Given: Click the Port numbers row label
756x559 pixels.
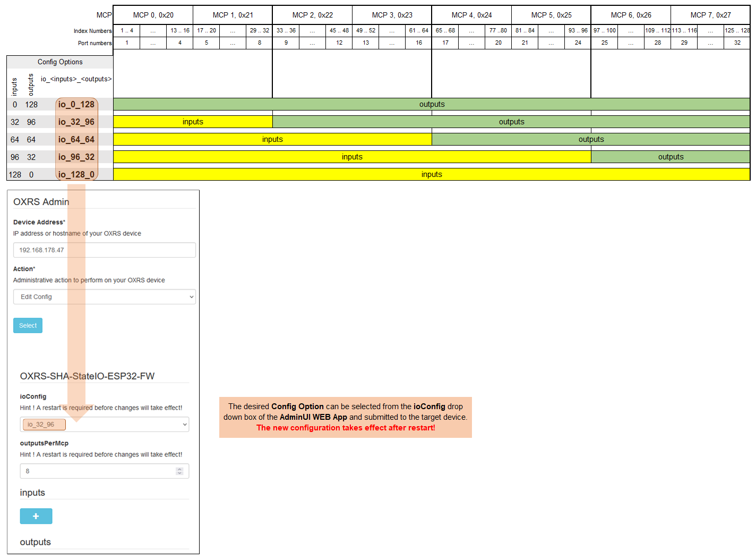Looking at the screenshot, I should pos(95,43).
